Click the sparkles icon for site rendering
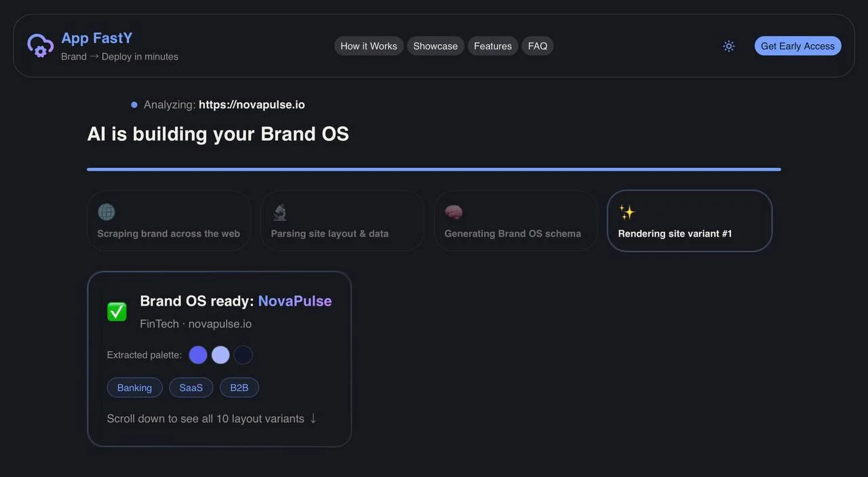868x477 pixels. [x=627, y=212]
